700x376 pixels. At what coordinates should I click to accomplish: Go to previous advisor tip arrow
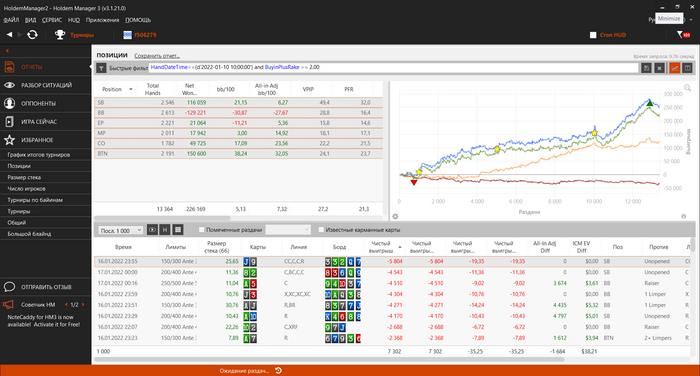pos(67,305)
